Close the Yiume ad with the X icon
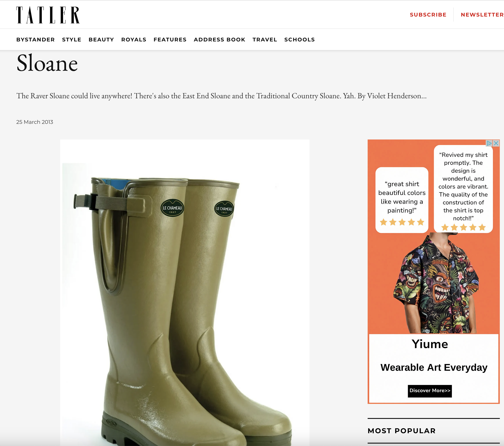Image resolution: width=504 pixels, height=446 pixels. 496,143
